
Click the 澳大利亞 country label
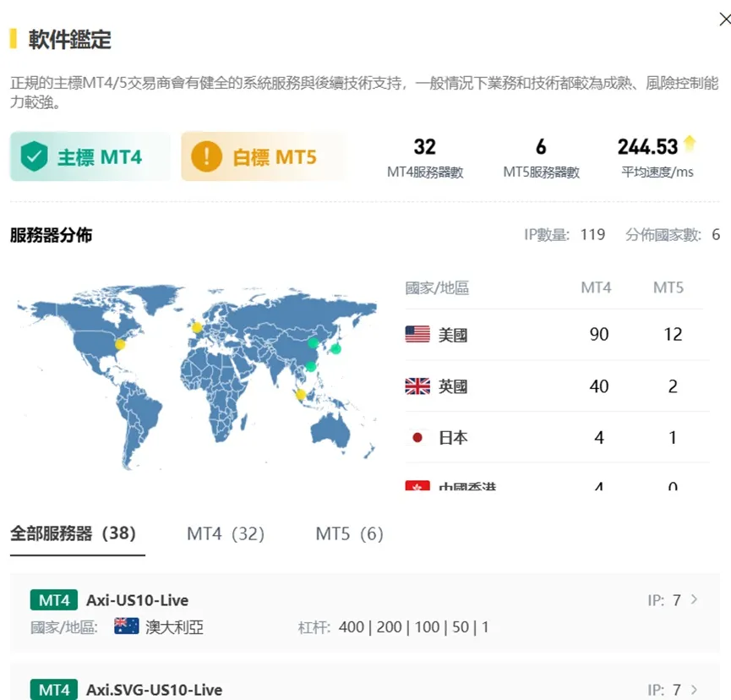[174, 627]
